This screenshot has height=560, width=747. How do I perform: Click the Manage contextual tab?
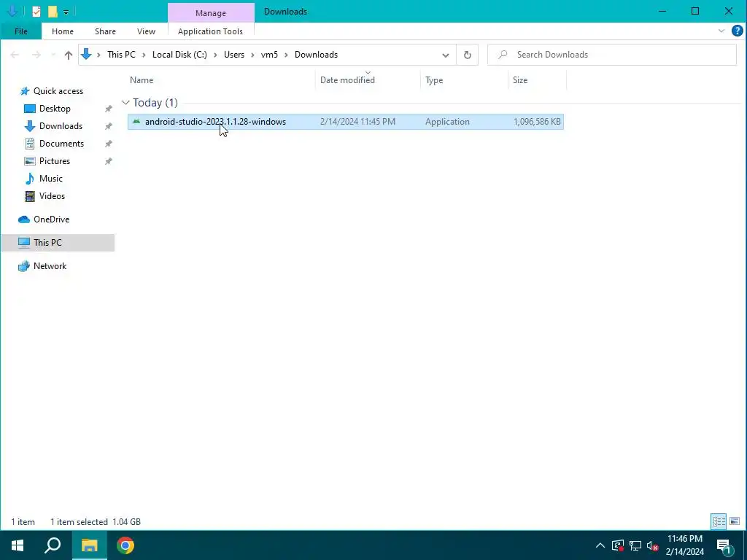pyautogui.click(x=211, y=13)
